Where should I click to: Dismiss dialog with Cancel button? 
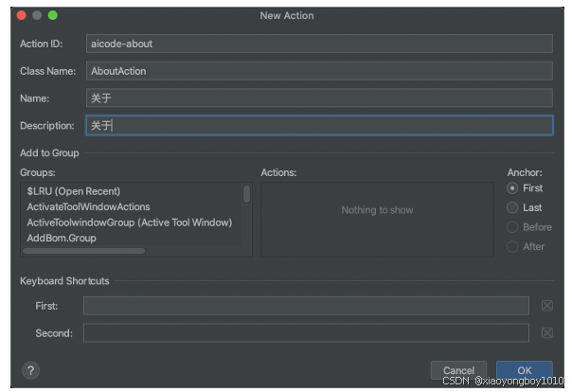point(458,370)
